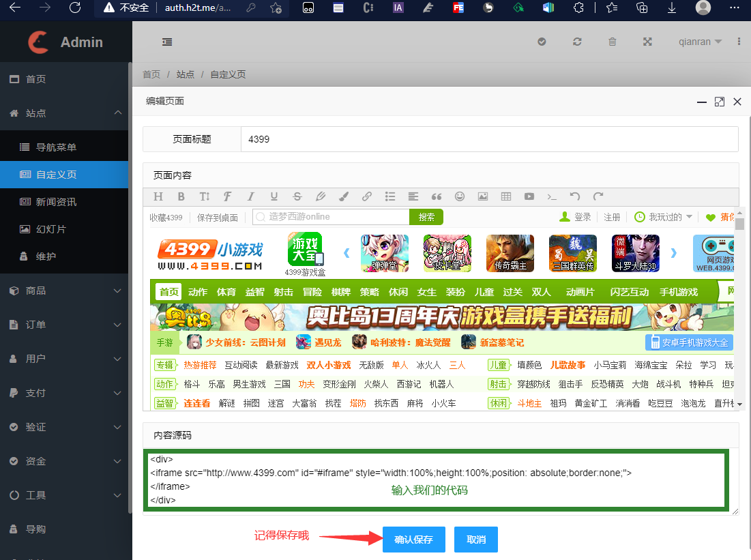The image size is (751, 560).
Task: Open the qianran user dropdown
Action: [700, 42]
